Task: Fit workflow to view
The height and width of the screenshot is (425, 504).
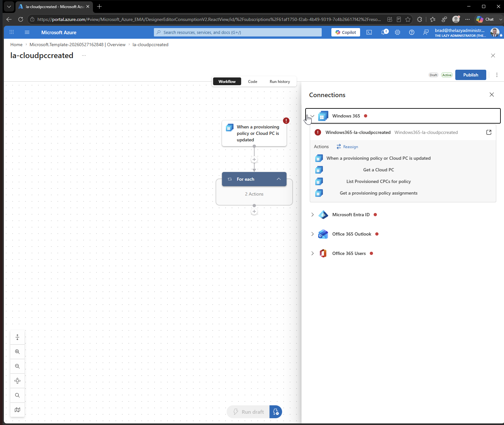Action: point(17,381)
